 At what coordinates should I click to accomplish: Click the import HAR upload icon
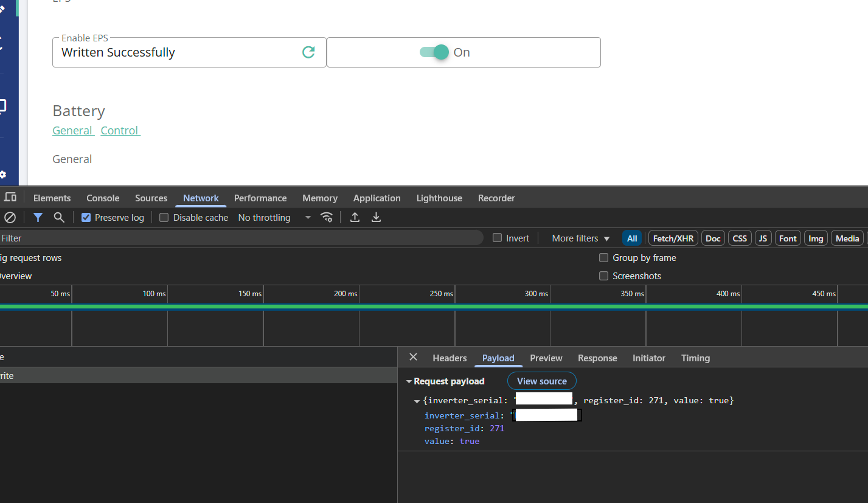(x=355, y=217)
